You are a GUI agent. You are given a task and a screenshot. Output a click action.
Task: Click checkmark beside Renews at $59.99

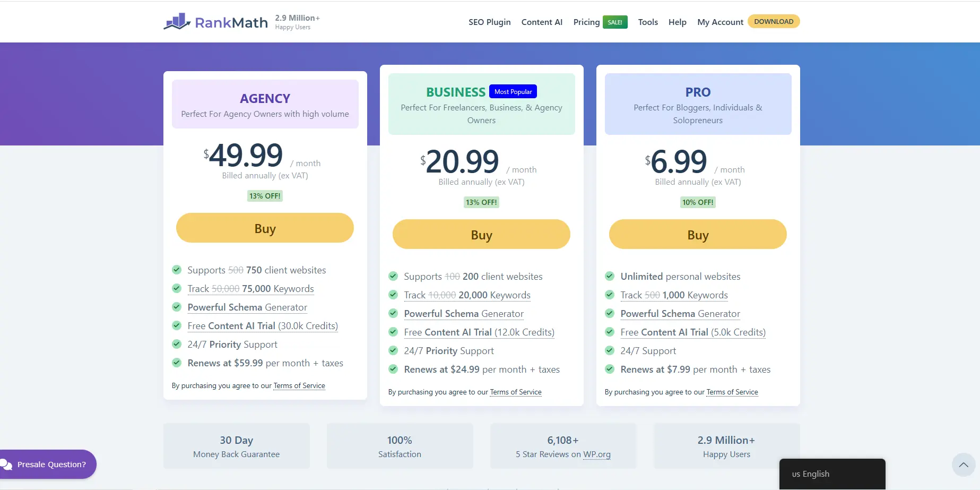click(x=177, y=363)
